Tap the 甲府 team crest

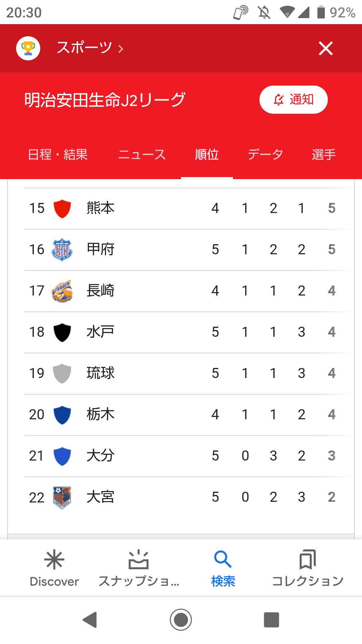click(x=62, y=250)
